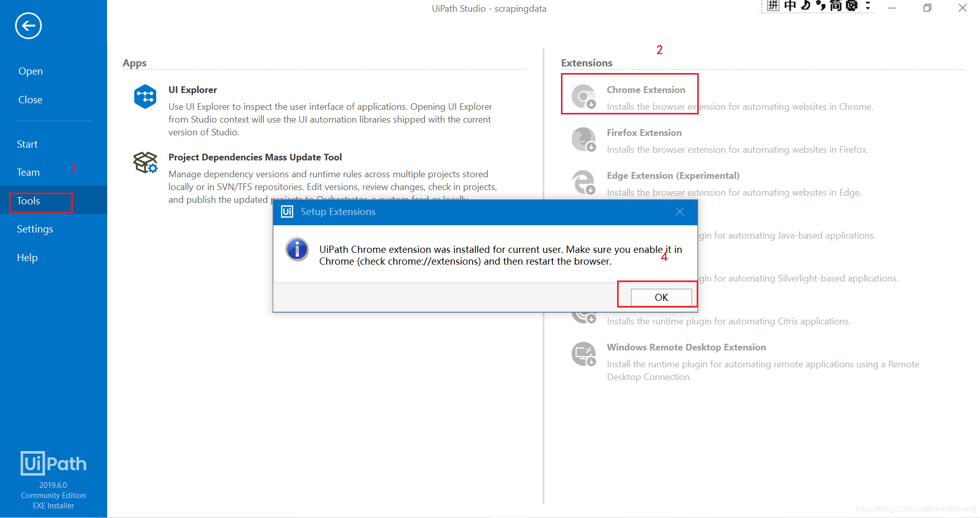
Task: Click the Windows Remote Desktop Extension icon
Action: pos(584,354)
